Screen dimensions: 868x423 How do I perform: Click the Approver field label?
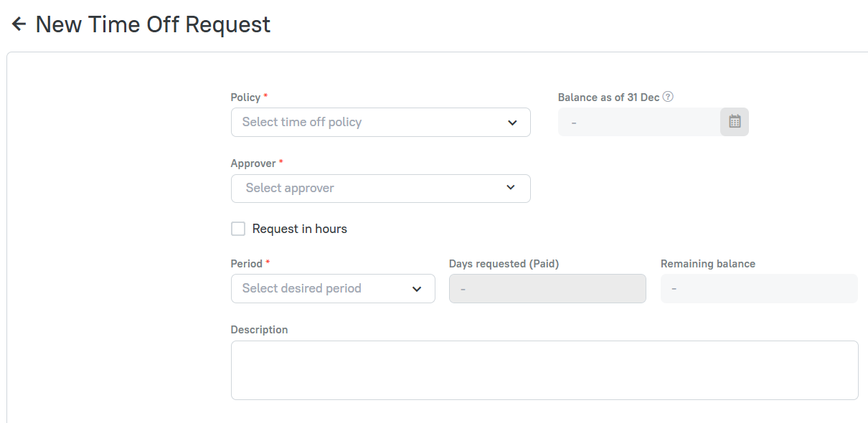click(x=253, y=163)
